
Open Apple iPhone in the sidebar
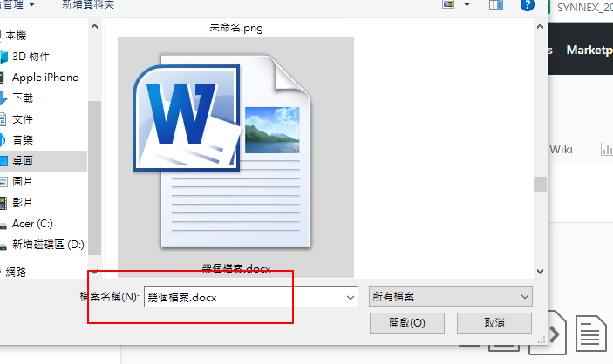45,78
